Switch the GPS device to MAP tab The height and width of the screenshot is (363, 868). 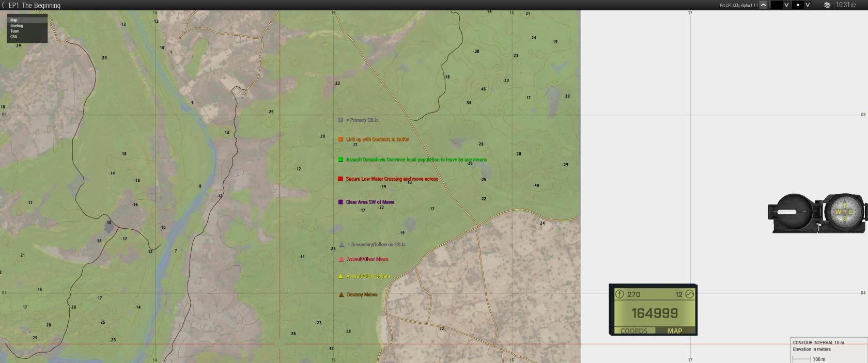675,330
